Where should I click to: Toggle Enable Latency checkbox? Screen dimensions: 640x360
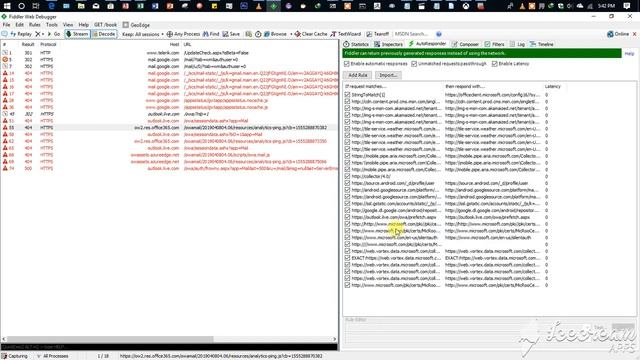point(495,64)
